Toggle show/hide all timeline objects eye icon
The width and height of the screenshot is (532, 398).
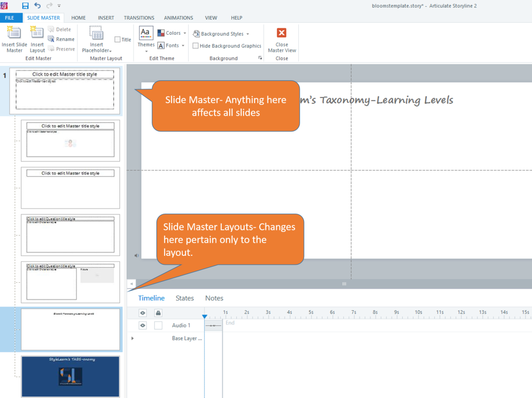point(143,313)
